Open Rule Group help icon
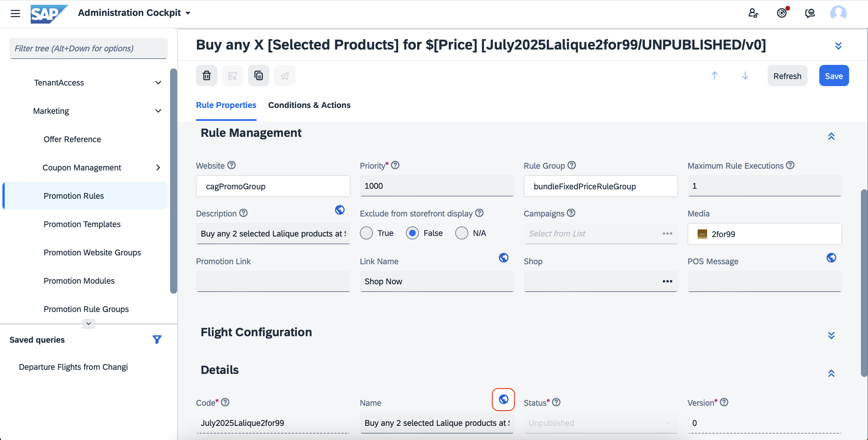Viewport: 868px width, 440px height. click(x=572, y=165)
